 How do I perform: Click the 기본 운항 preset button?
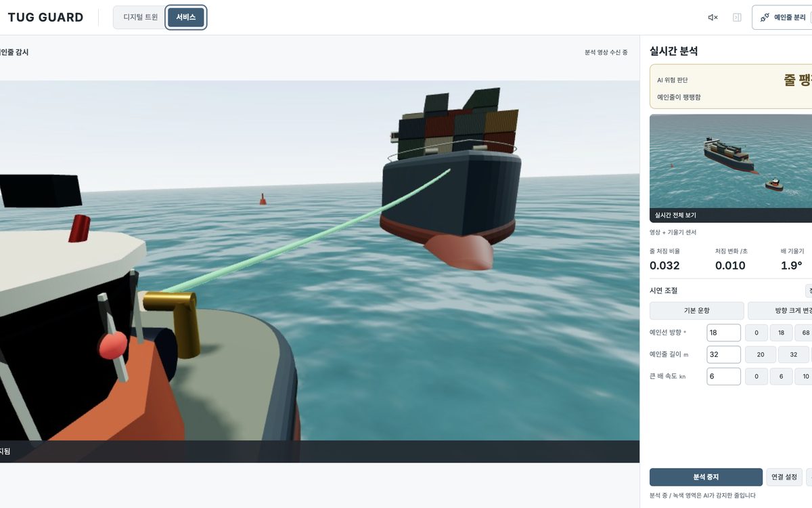click(697, 311)
